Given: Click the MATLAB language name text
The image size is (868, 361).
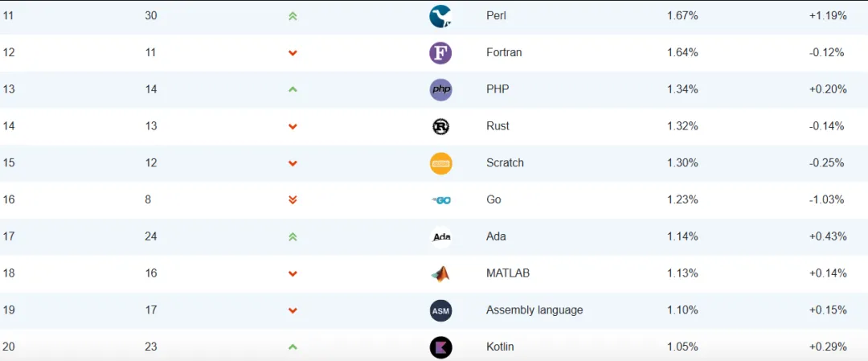Looking at the screenshot, I should click(x=508, y=273).
